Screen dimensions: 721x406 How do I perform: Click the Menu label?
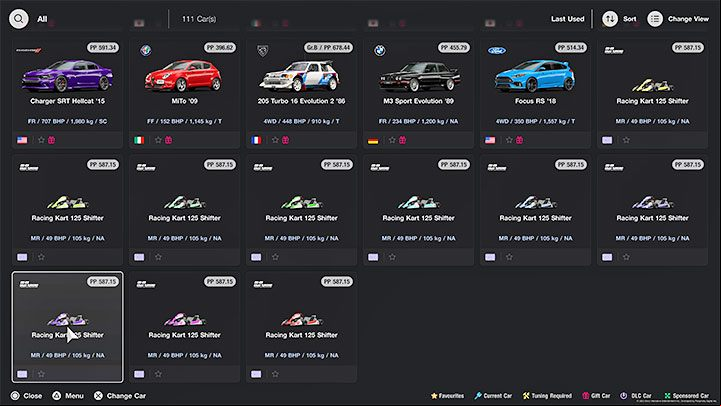[74, 396]
